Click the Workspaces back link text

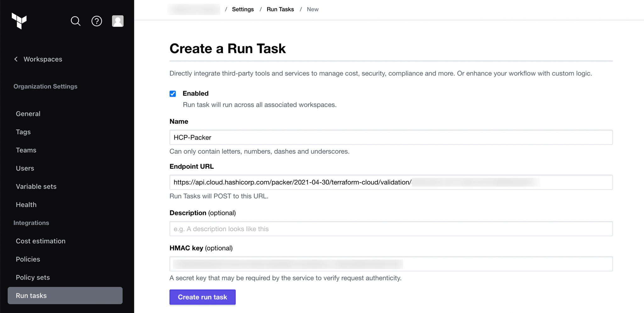point(43,59)
